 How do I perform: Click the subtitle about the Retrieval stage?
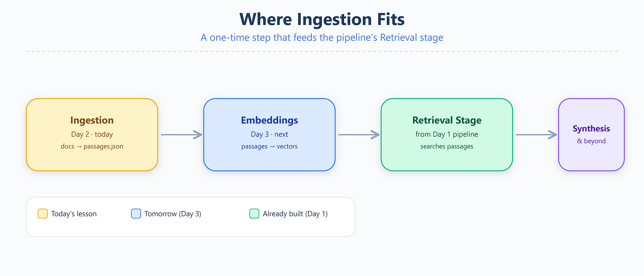322,38
